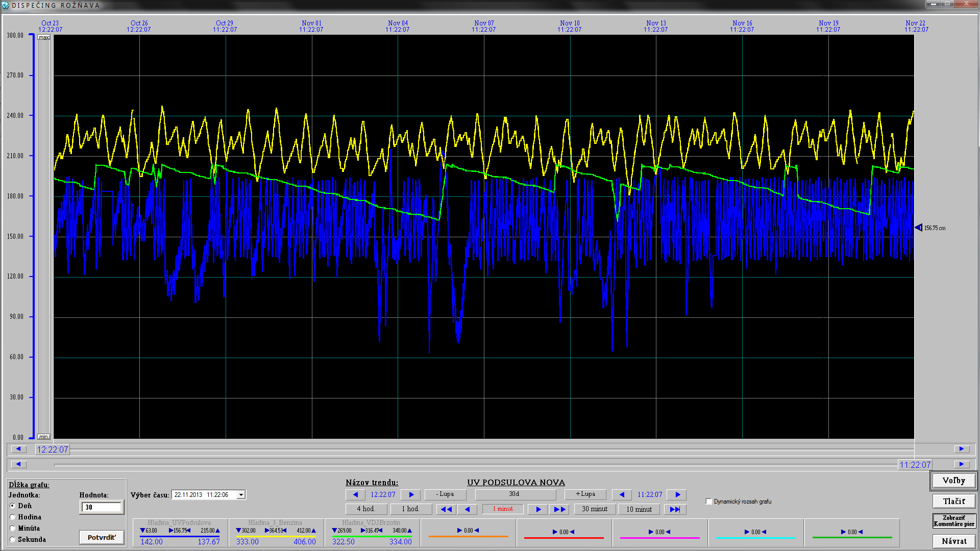Image resolution: width=980 pixels, height=551 pixels.
Task: Step forward with the 30 minut button
Action: (x=595, y=509)
